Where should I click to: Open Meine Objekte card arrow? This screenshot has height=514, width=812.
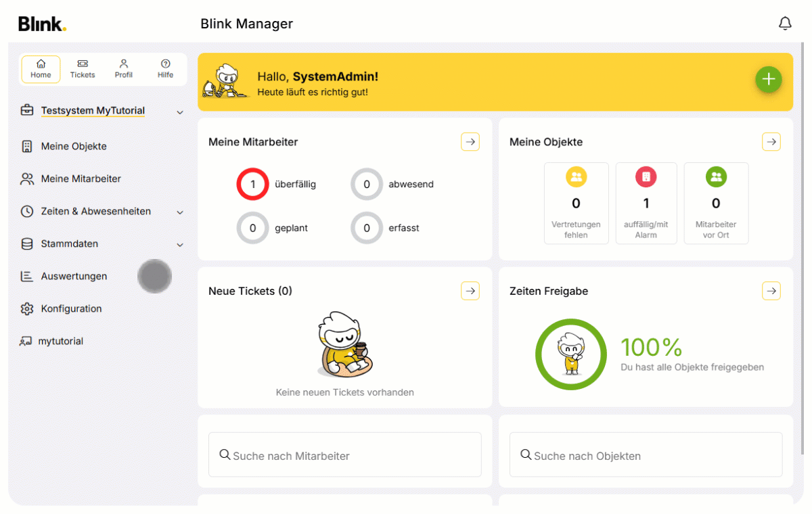pos(771,141)
